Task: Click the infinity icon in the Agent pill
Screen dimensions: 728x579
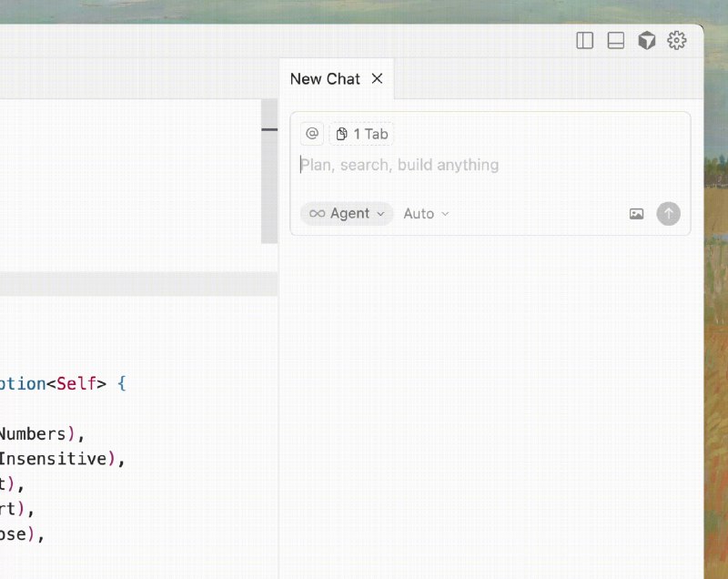Action: point(319,213)
